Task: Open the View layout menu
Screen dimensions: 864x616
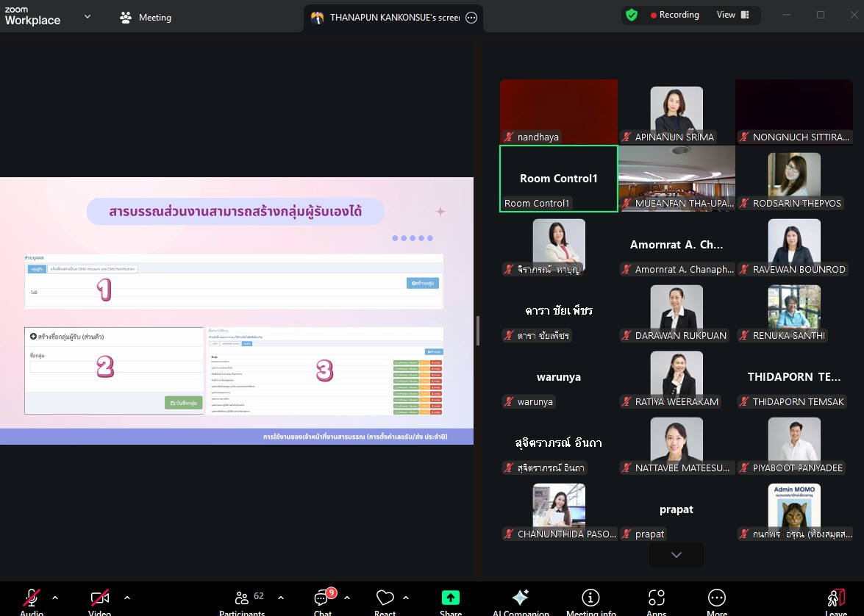Action: (733, 15)
